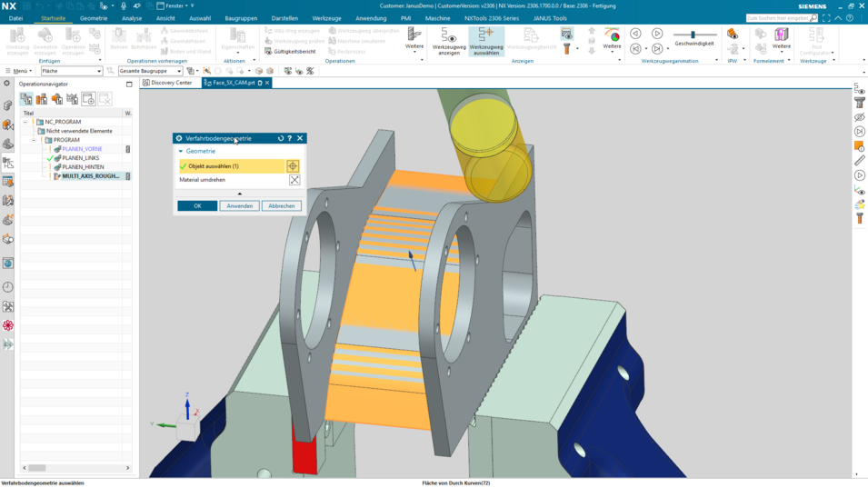Collapse the PROGRAM tree node
The width and height of the screenshot is (868, 488).
pyautogui.click(x=35, y=140)
